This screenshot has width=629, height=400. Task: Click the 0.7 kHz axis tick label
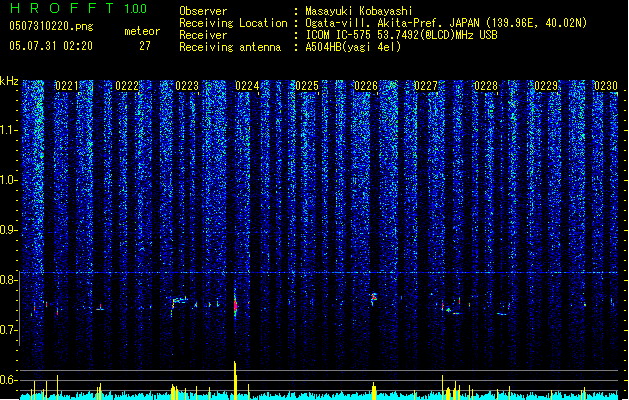pyautogui.click(x=8, y=330)
